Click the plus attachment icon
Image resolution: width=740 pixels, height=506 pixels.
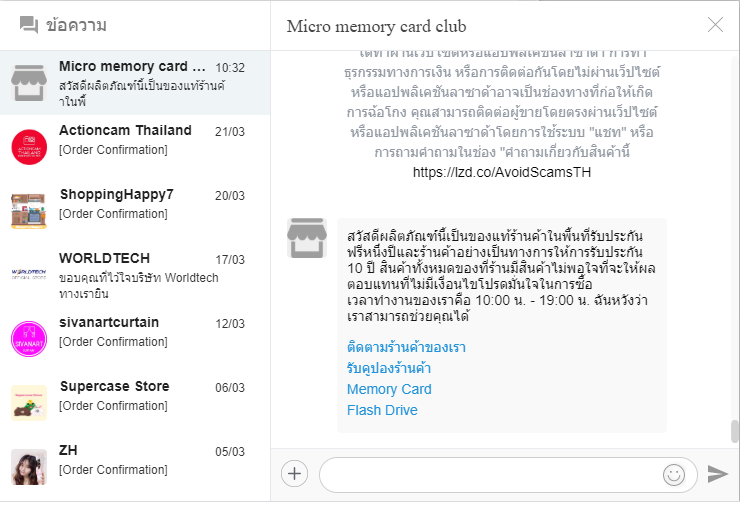[294, 473]
